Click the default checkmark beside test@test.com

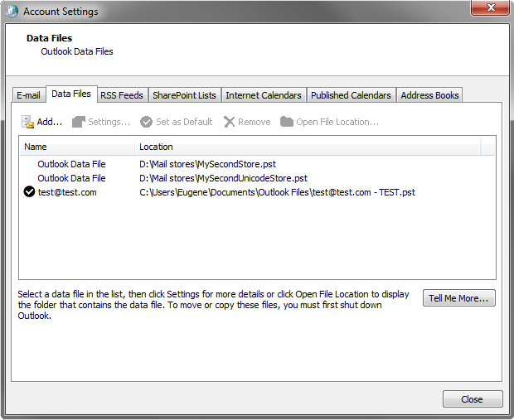tap(30, 191)
